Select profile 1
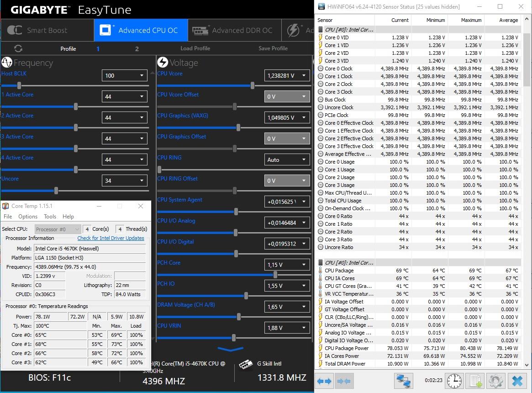 pos(98,48)
